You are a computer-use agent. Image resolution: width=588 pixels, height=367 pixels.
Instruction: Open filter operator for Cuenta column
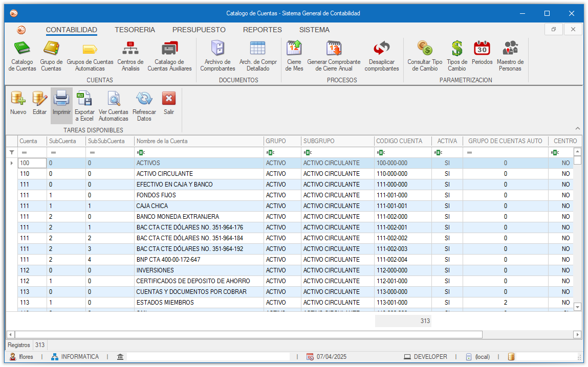coord(25,152)
